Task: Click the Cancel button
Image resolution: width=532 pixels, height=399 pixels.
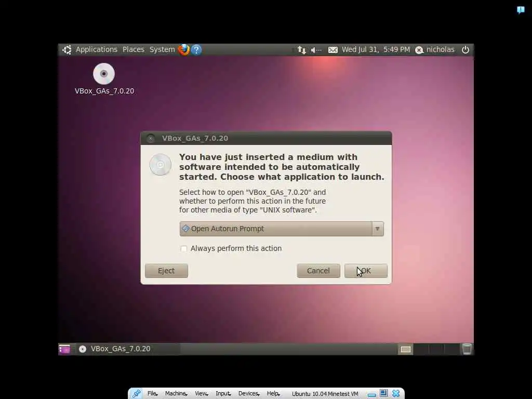Action: click(318, 271)
